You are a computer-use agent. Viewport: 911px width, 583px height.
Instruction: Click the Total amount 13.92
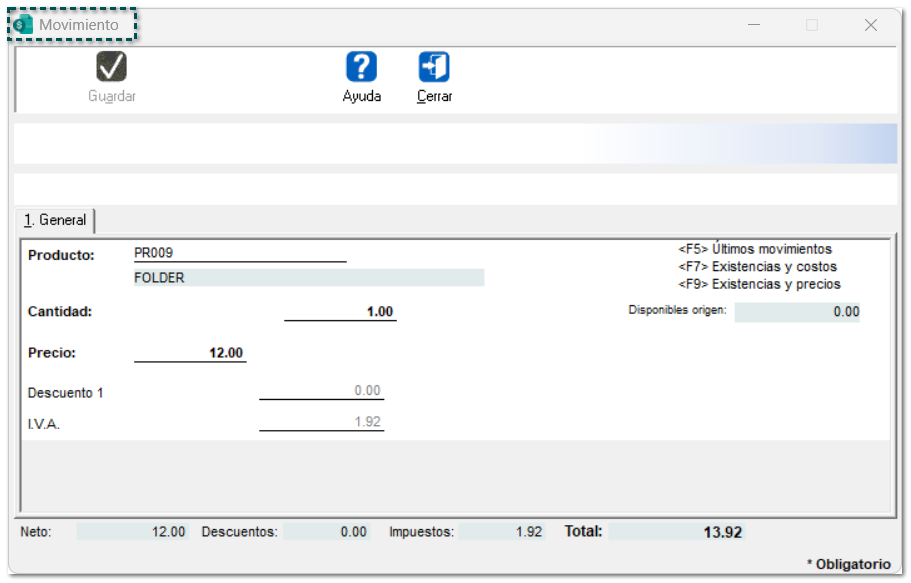pos(676,532)
